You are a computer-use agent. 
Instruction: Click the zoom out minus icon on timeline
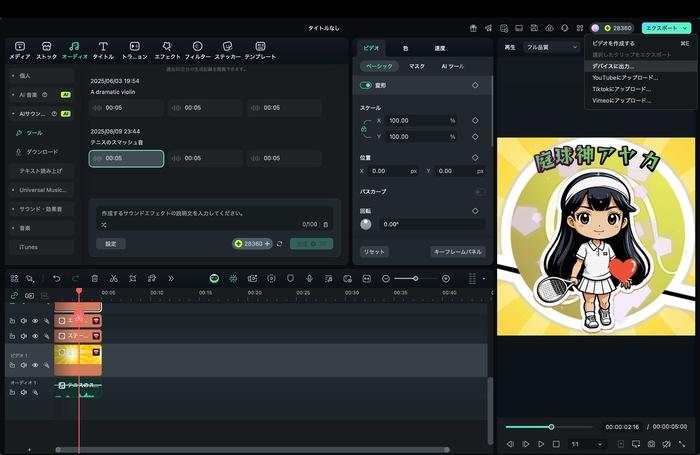pyautogui.click(x=386, y=279)
